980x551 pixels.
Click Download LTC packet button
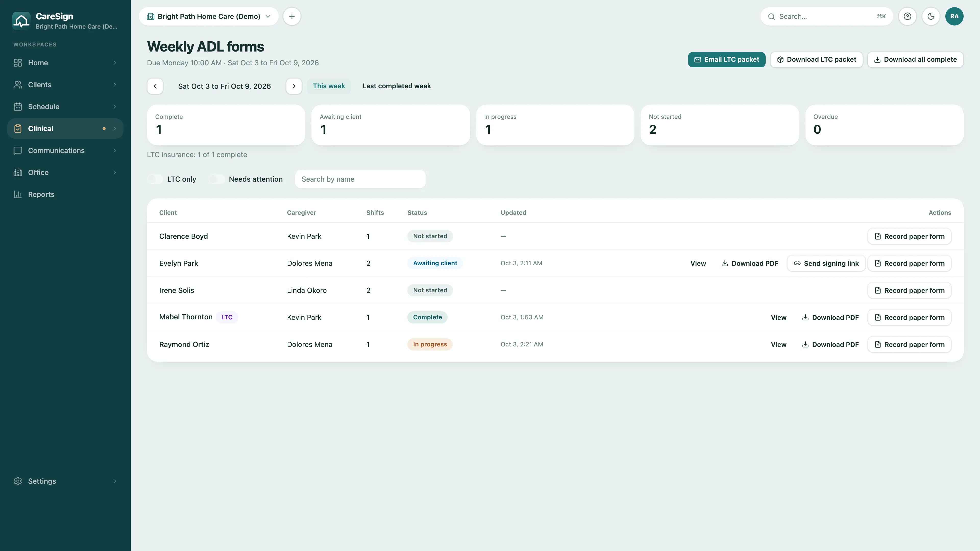click(x=816, y=60)
